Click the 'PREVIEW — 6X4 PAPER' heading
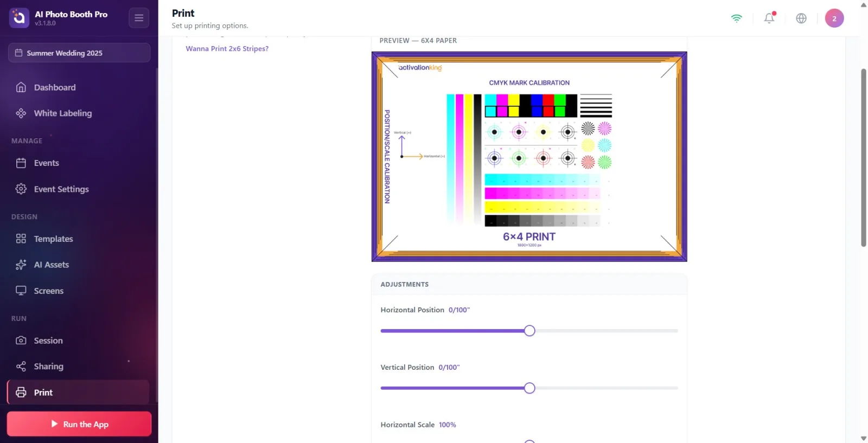The image size is (868, 443). tap(418, 41)
